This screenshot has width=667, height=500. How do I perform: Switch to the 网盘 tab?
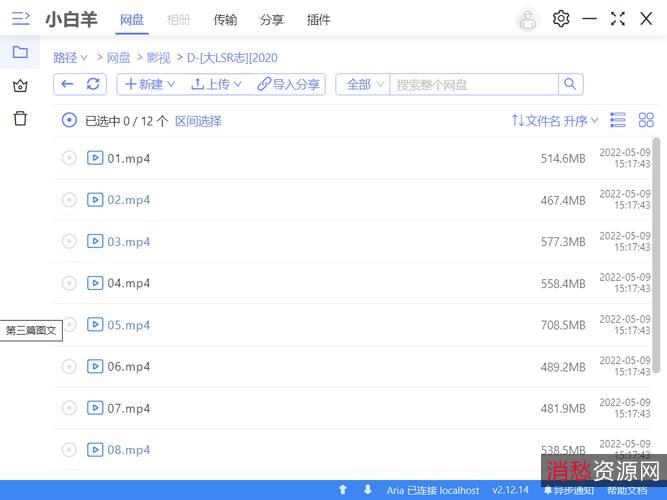(x=132, y=20)
